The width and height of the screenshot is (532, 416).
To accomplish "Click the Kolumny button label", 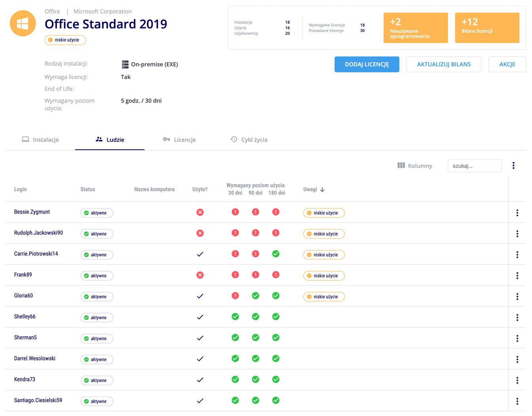I will pyautogui.click(x=420, y=166).
